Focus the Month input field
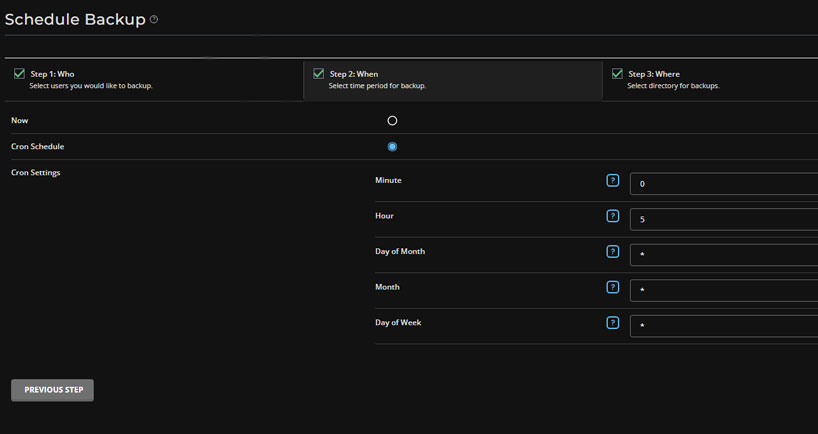 click(x=724, y=290)
